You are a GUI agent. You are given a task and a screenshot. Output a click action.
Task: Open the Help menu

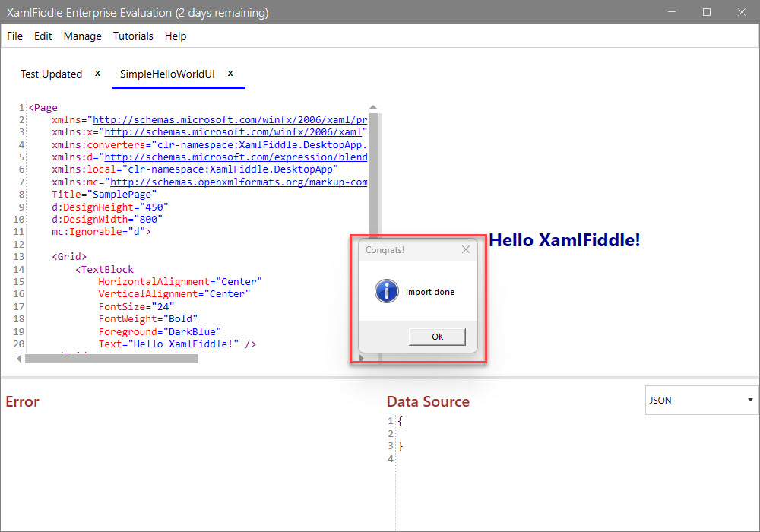[176, 36]
